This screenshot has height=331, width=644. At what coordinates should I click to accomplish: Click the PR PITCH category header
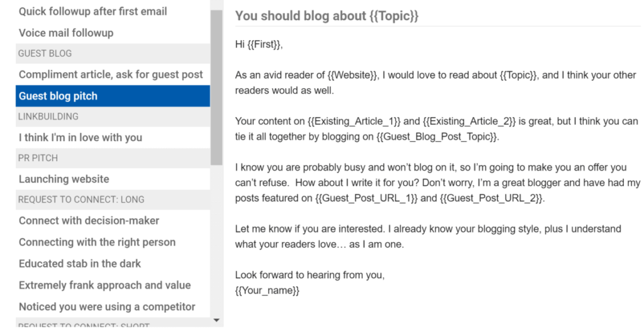(x=113, y=158)
